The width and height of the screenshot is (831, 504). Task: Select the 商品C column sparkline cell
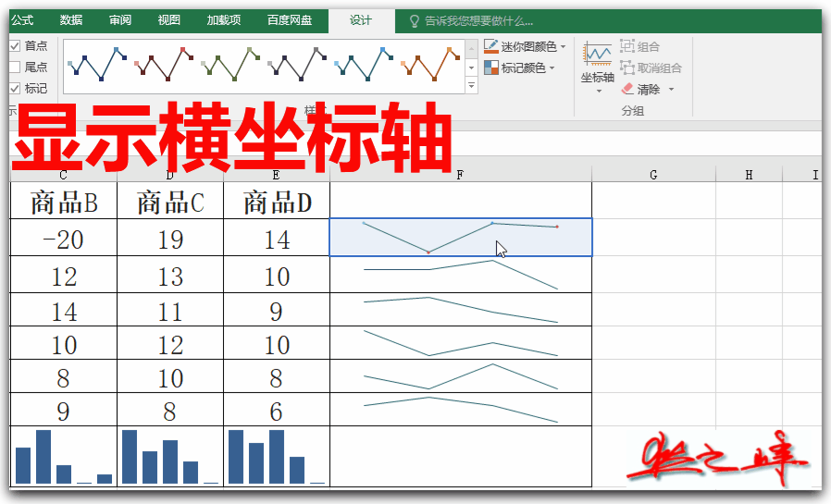170,457
